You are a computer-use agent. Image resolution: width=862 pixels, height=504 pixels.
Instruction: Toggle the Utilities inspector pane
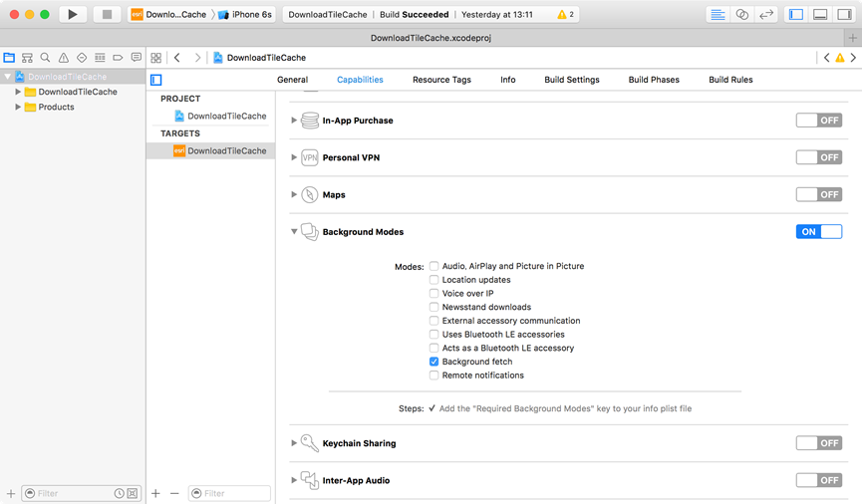pos(844,14)
